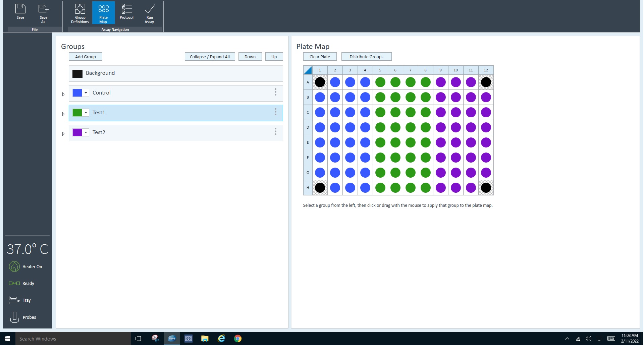644x362 pixels.
Task: Open the Control group options (three dots) menu
Action: coord(275,92)
